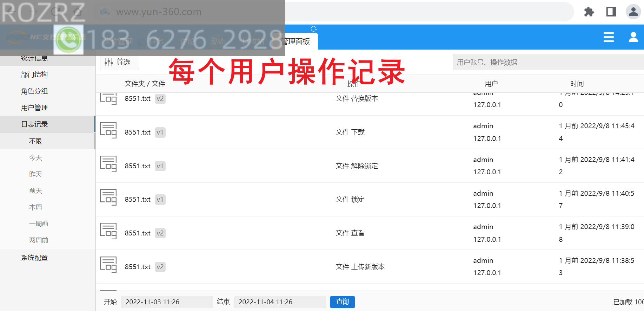
Task: Open 部门结构 in the sidebar
Action: click(x=34, y=74)
